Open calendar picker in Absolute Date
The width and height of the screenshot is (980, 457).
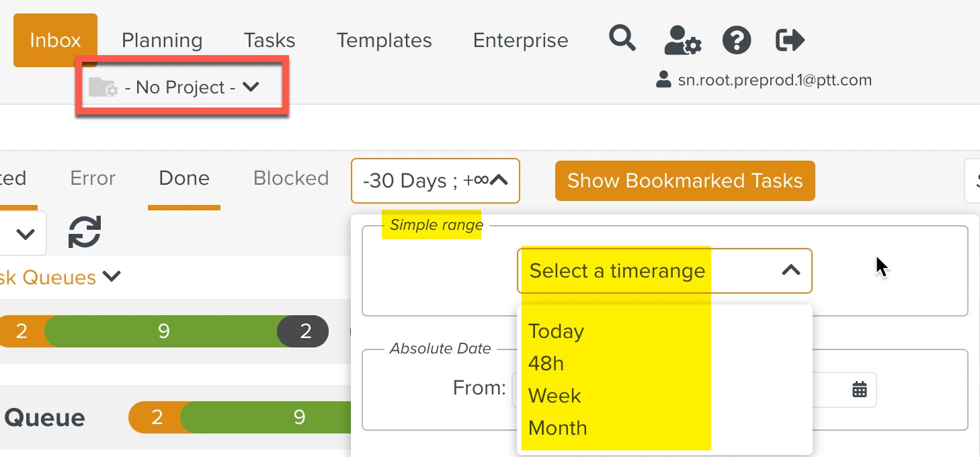[x=860, y=389]
